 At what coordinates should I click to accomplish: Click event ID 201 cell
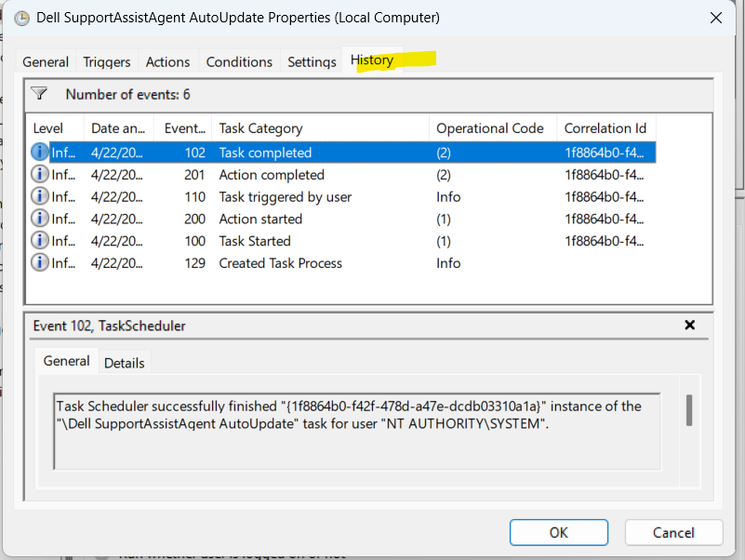194,175
